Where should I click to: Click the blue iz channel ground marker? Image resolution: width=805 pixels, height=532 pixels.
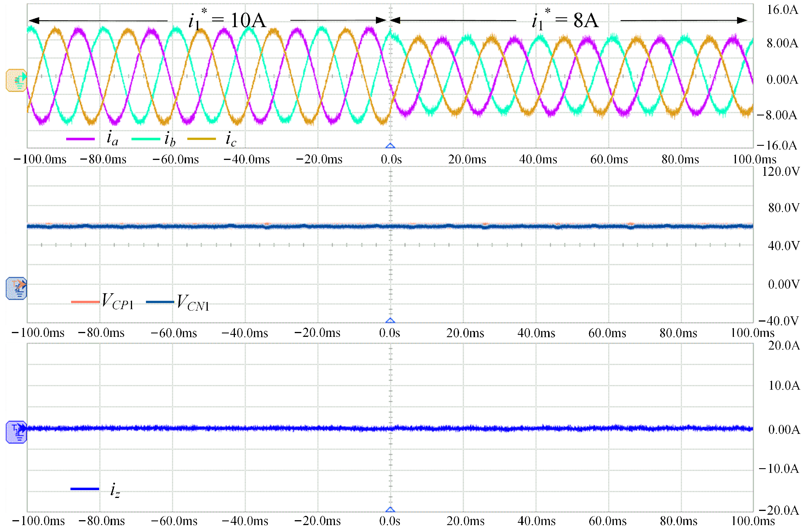tap(16, 432)
